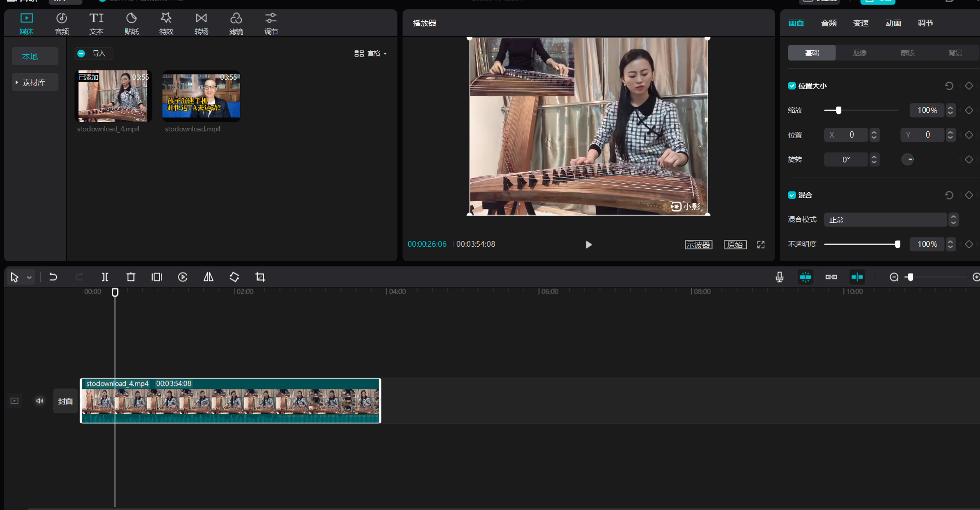
Task: Uncheck the 混合 checkbox
Action: (x=792, y=195)
